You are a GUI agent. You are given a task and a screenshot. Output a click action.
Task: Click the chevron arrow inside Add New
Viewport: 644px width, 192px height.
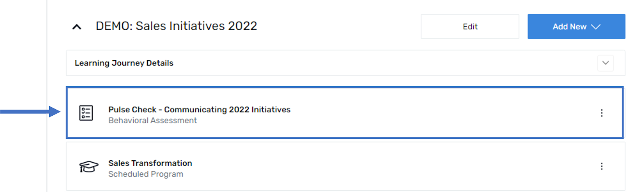[x=596, y=27]
